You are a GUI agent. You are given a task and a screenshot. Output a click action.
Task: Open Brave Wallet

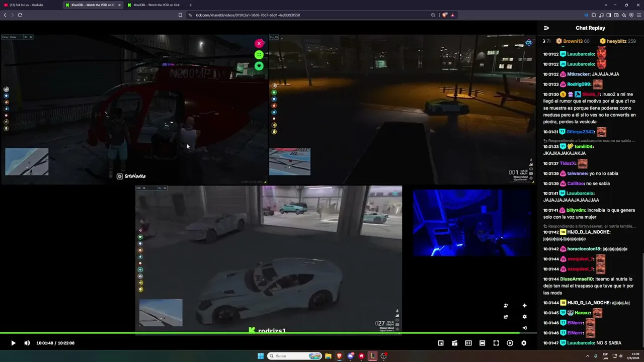tap(616, 15)
